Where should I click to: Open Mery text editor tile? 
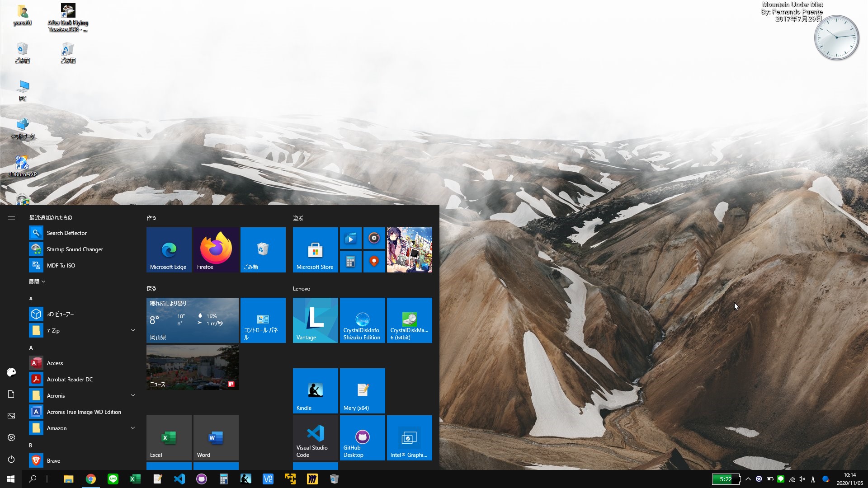362,391
